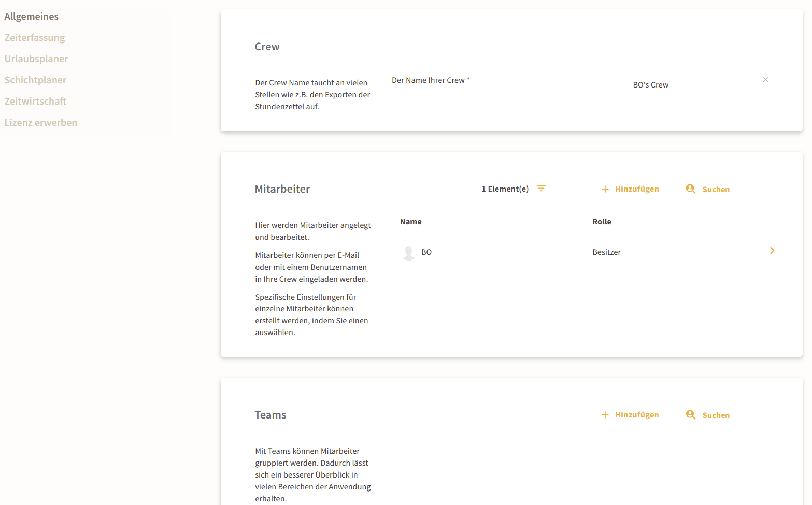The height and width of the screenshot is (505, 812).
Task: Click the avatar icon of employee BO
Action: 408,252
